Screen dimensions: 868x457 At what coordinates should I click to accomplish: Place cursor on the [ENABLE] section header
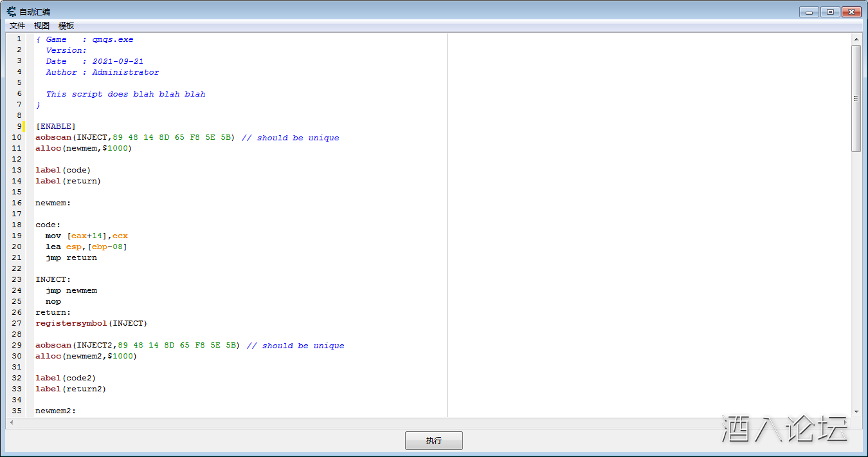tap(53, 126)
